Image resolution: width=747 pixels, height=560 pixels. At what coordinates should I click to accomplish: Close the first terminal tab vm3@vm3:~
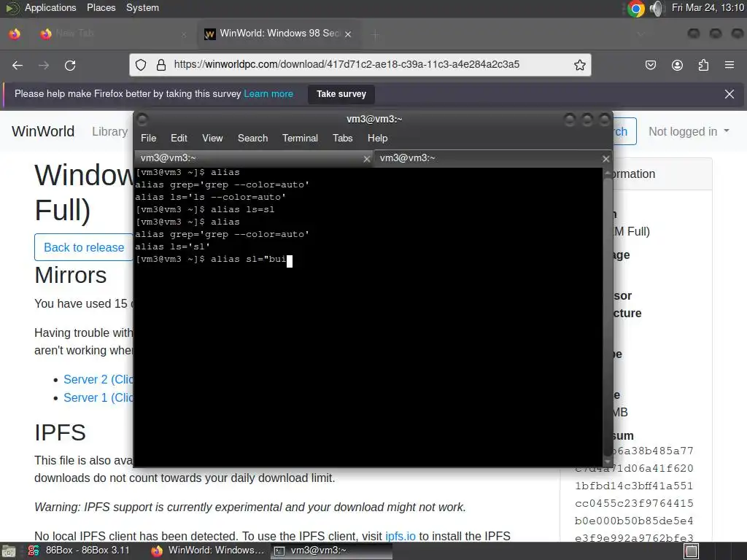click(367, 159)
